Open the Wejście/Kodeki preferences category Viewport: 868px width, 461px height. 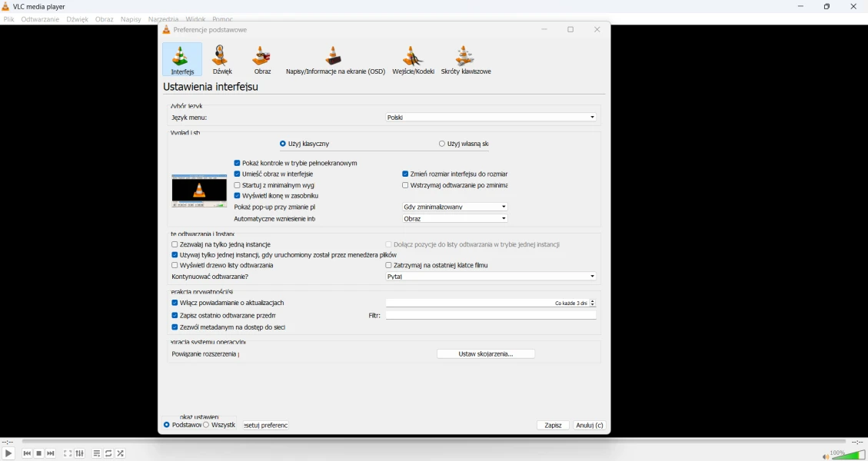click(413, 60)
